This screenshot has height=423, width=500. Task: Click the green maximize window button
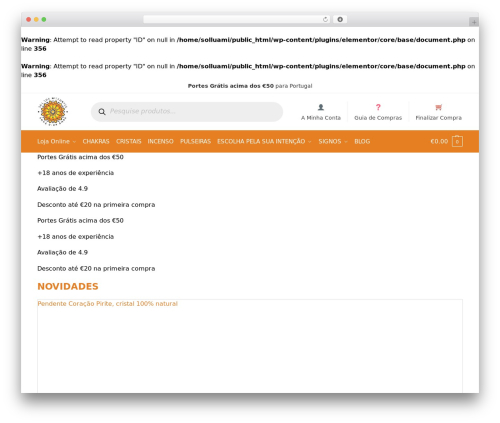tap(44, 19)
